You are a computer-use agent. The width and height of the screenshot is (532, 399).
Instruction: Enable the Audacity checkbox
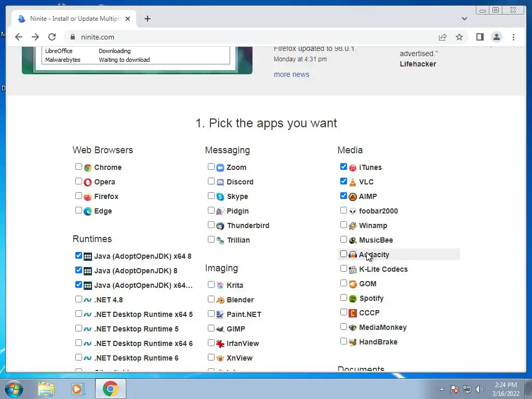point(343,254)
